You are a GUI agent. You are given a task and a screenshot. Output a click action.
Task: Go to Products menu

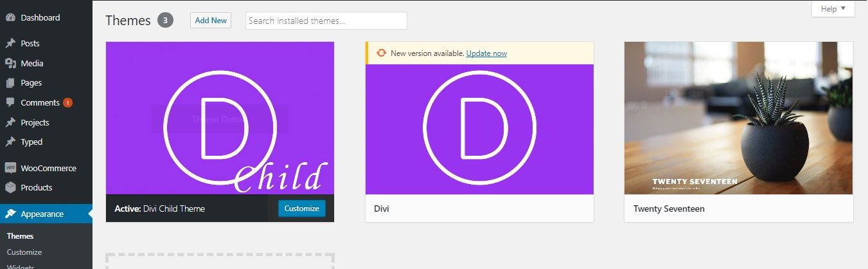click(x=46, y=187)
